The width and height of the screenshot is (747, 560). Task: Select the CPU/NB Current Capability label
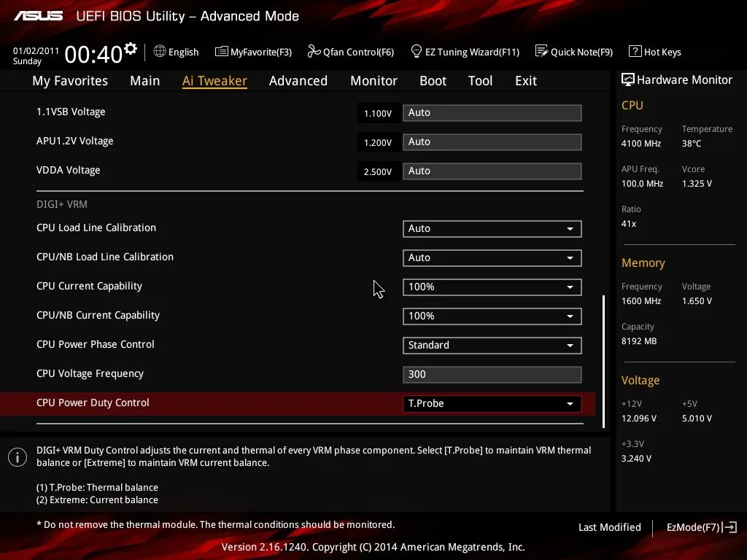click(98, 315)
